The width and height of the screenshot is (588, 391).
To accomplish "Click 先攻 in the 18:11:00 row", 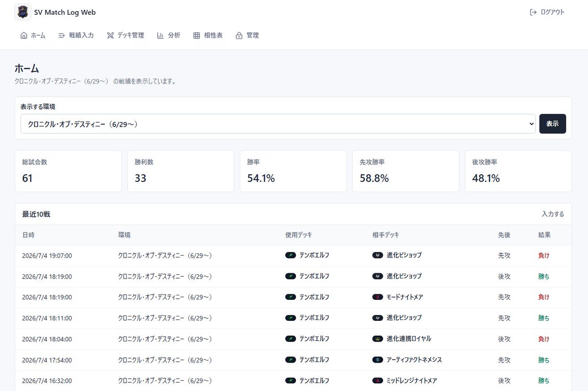I will pyautogui.click(x=504, y=318).
